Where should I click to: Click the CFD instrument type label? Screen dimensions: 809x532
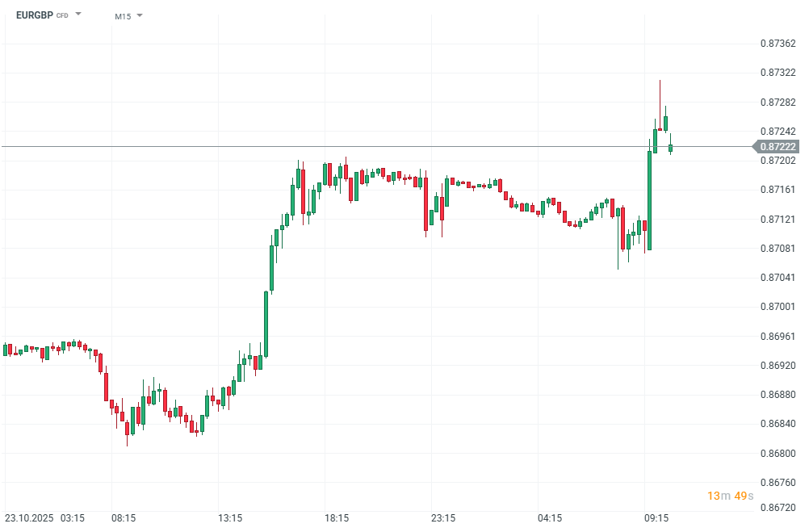click(61, 16)
